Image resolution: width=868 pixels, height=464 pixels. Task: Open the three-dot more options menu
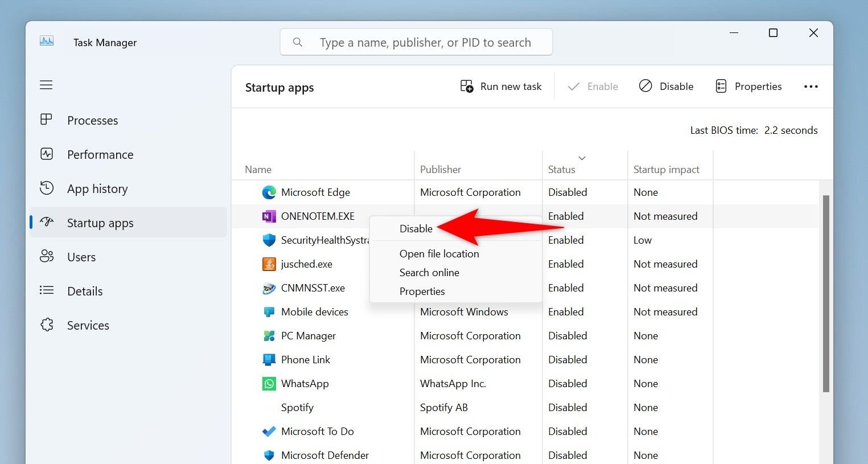[x=811, y=87]
